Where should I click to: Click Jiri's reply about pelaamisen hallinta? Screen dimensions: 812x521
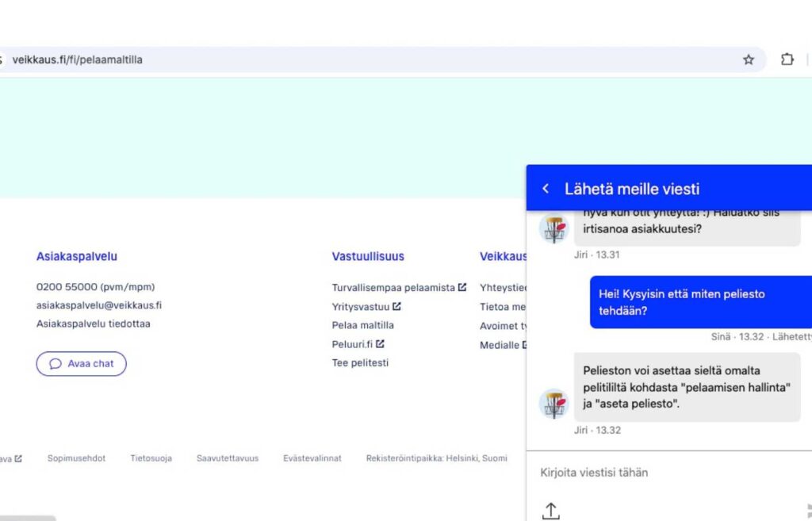click(688, 387)
